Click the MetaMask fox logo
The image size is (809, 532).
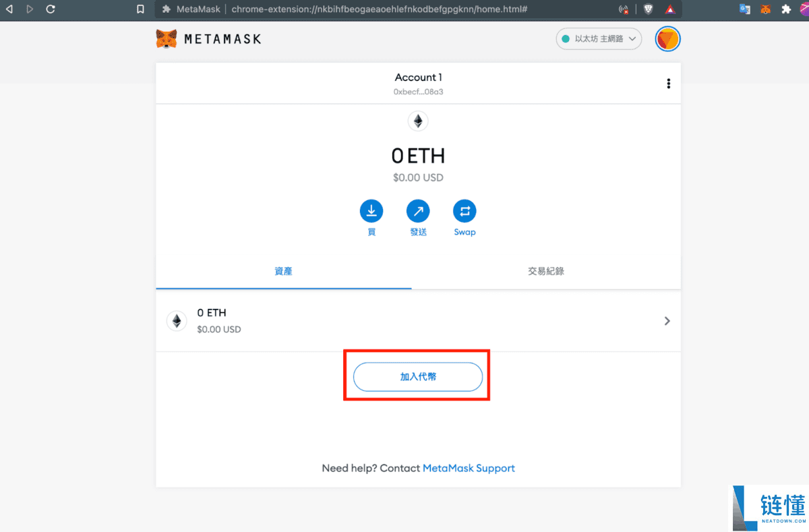[167, 38]
